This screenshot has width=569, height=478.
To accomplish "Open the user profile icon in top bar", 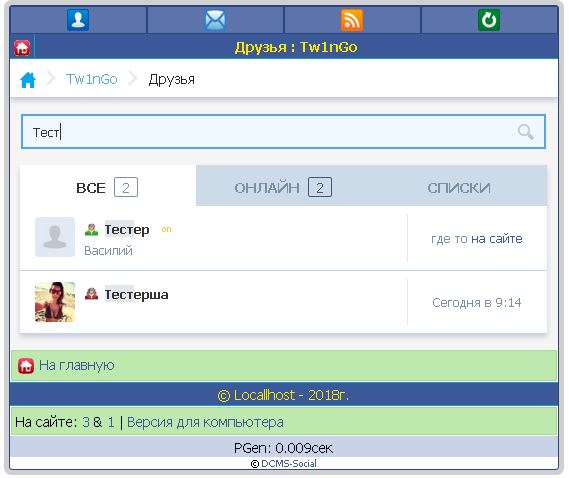I will [x=78, y=20].
